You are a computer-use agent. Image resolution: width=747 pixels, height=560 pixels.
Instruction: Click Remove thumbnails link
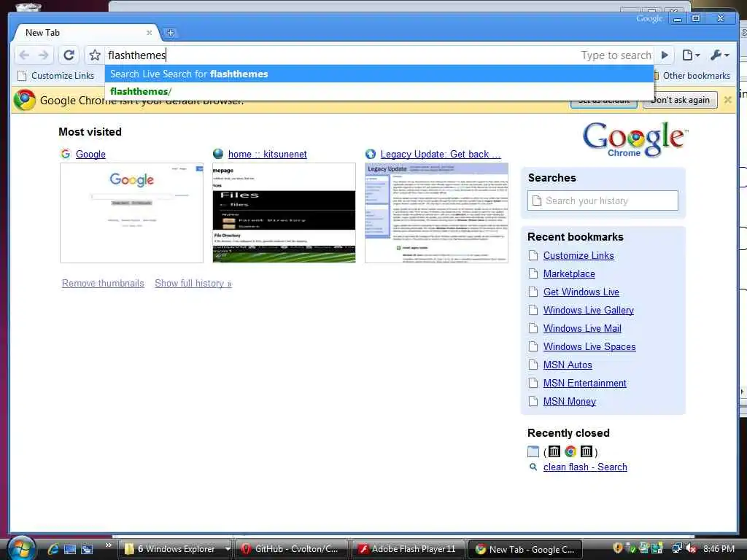coord(103,284)
